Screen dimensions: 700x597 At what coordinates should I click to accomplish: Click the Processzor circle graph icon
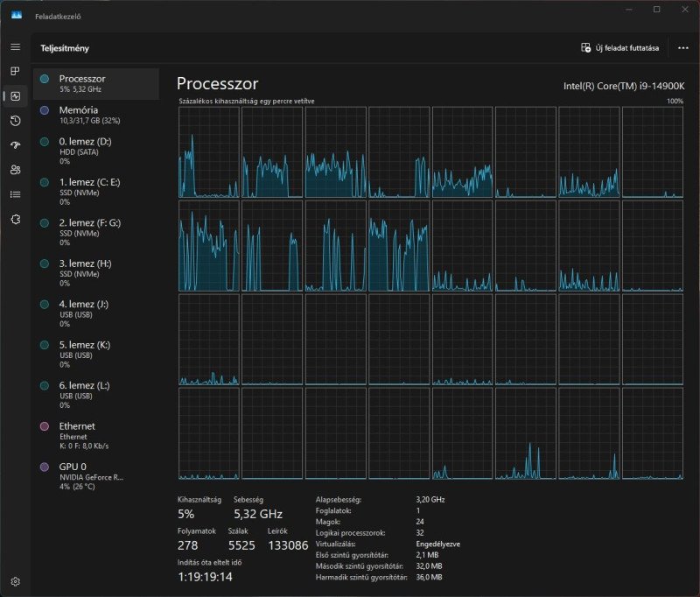pos(45,79)
